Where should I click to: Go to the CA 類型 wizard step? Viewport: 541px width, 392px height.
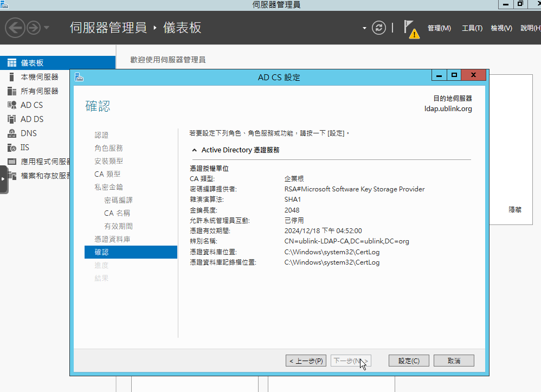click(x=107, y=174)
